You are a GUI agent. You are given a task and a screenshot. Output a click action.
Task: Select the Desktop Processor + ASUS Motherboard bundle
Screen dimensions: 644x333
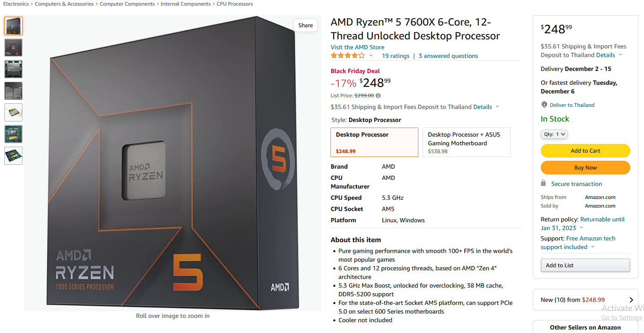466,142
